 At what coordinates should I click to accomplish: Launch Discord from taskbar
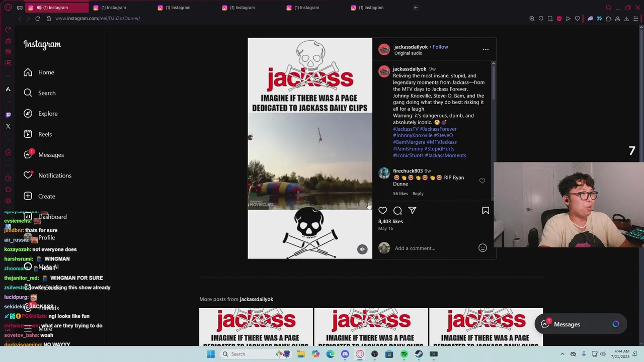point(345,354)
